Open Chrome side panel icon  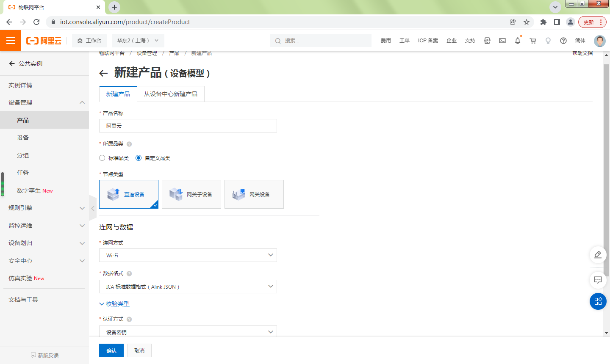[557, 22]
